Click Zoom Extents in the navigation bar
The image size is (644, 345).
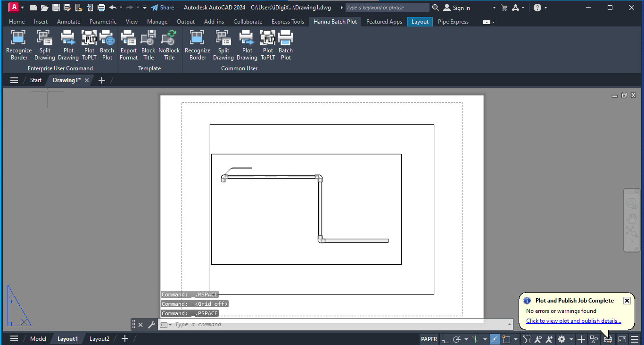coord(632,231)
